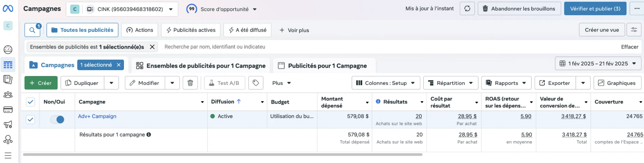644x163 pixels.
Task: Click the Vérifier et publier (3) button
Action: point(595,9)
